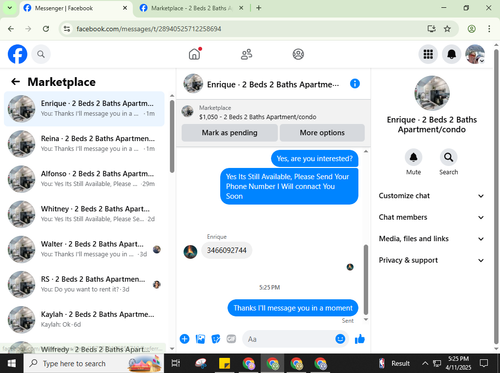Expand Media, files and links section
Viewport: 500px width, 373px height.
coord(431,239)
